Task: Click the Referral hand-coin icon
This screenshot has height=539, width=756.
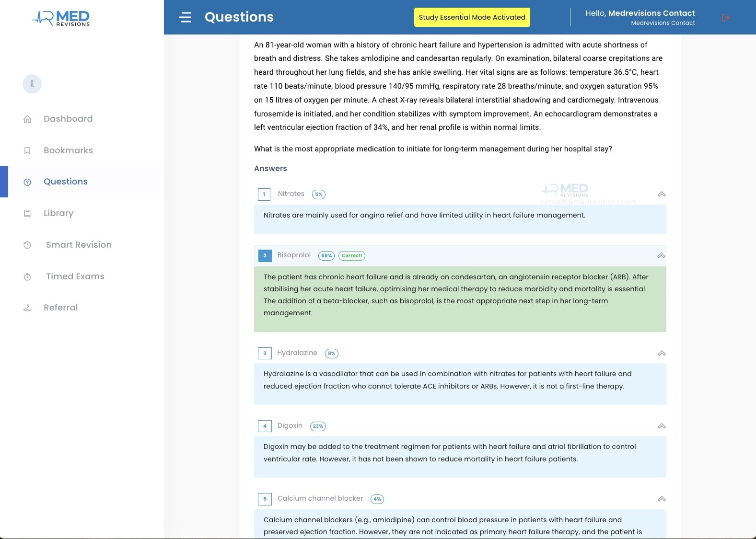Action: pyautogui.click(x=27, y=308)
